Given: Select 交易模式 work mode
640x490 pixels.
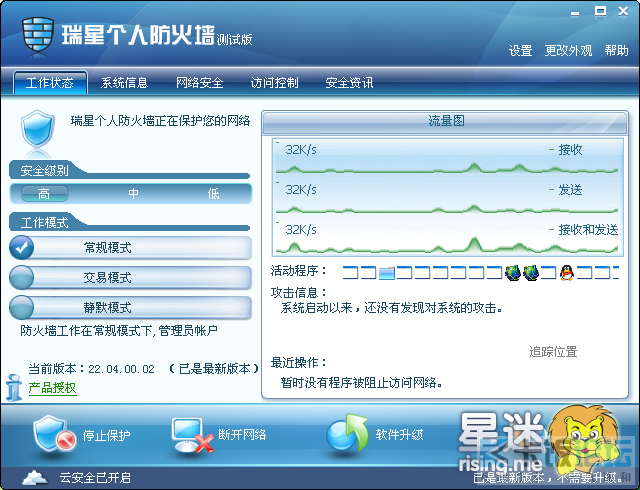Looking at the screenshot, I should tap(131, 278).
